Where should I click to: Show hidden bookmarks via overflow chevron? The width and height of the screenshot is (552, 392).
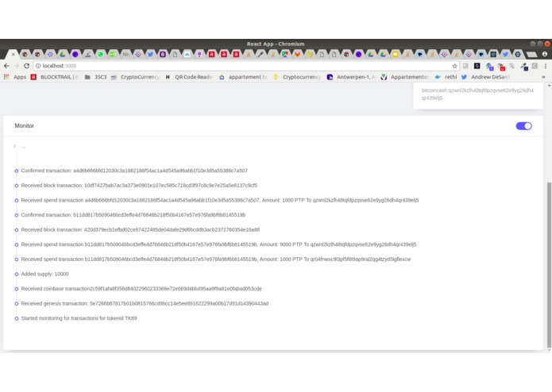[543, 77]
